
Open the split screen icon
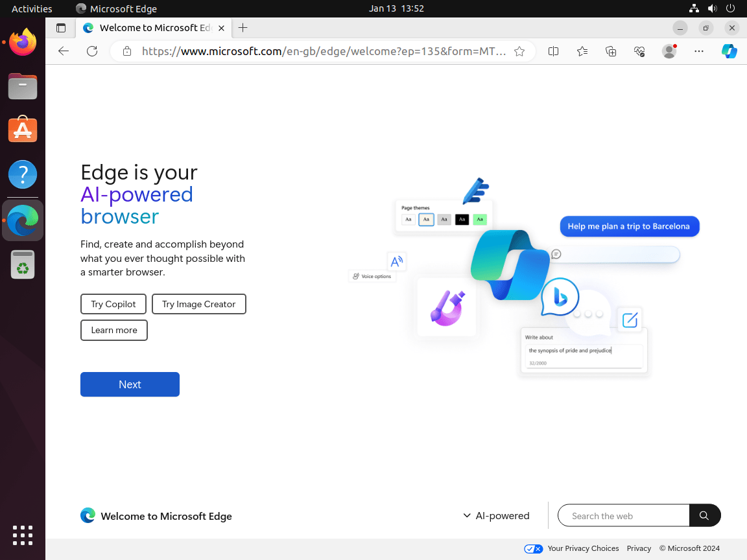pos(553,51)
